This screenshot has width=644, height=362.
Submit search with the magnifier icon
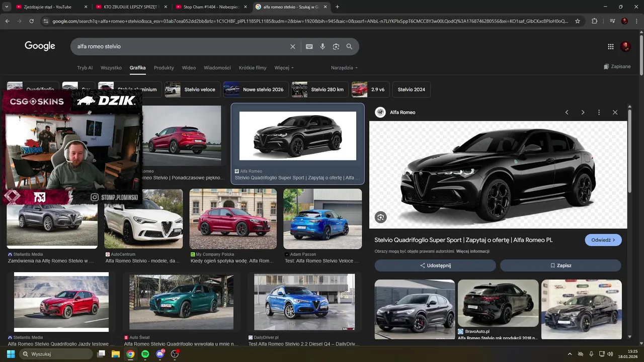tap(350, 46)
